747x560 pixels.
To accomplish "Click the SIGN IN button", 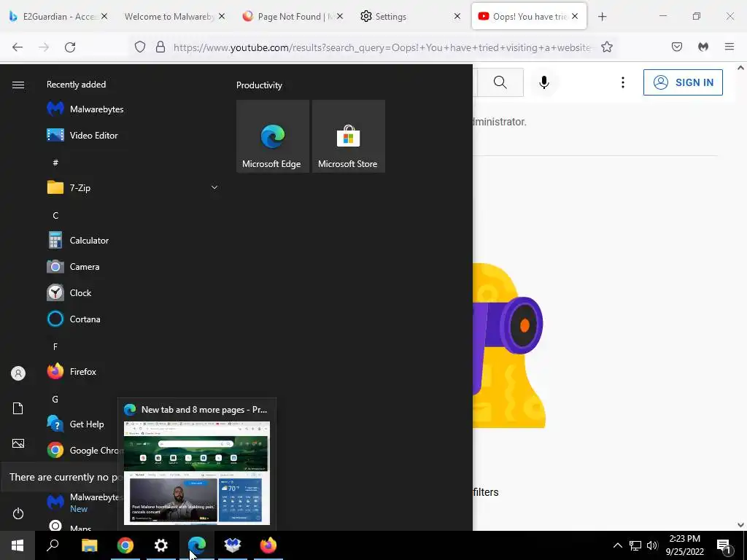I will coord(683,82).
